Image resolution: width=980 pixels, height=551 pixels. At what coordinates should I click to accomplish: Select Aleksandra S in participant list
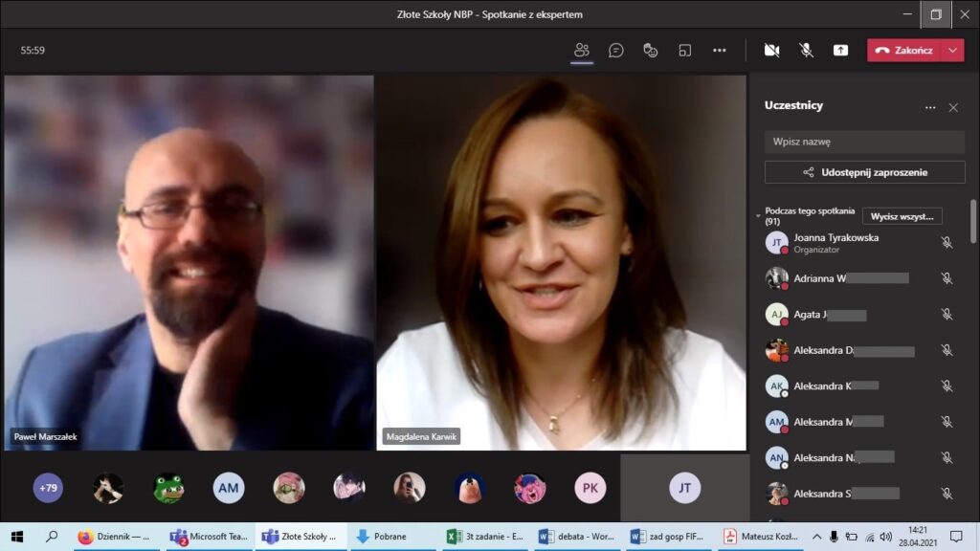pyautogui.click(x=861, y=494)
